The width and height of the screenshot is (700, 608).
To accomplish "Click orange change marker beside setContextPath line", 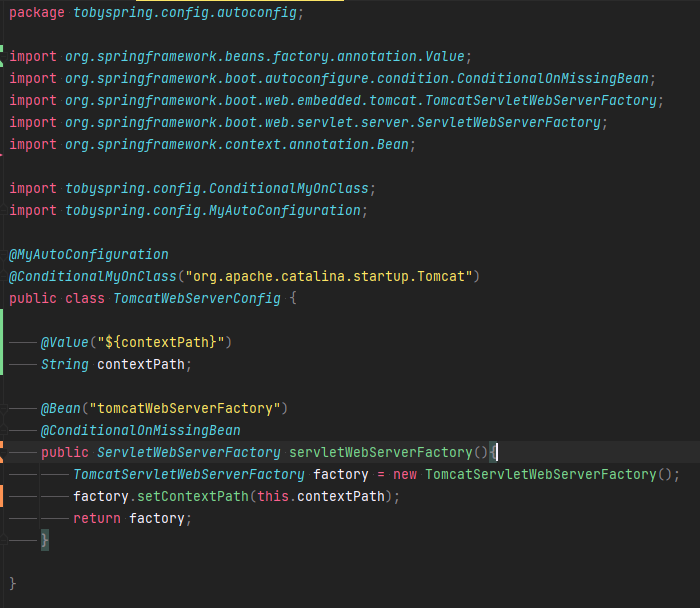I will (1, 496).
